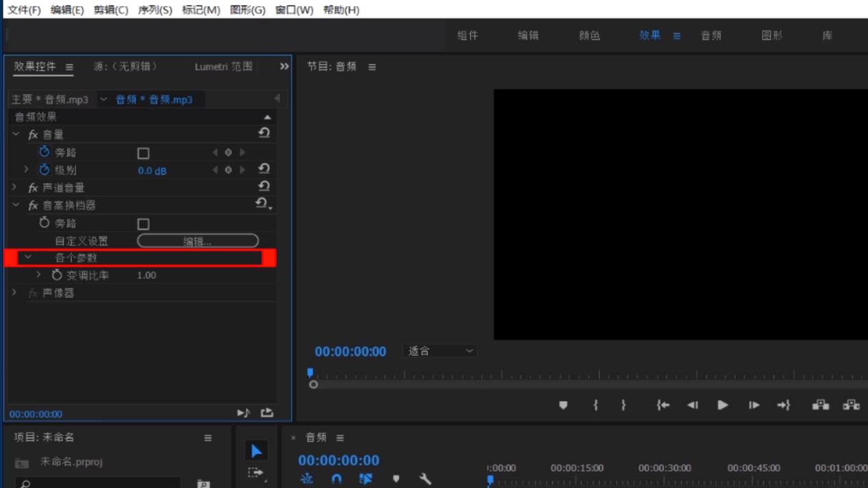The image size is (868, 488).
Task: Click the linked selection icon in timeline
Action: pos(368,479)
